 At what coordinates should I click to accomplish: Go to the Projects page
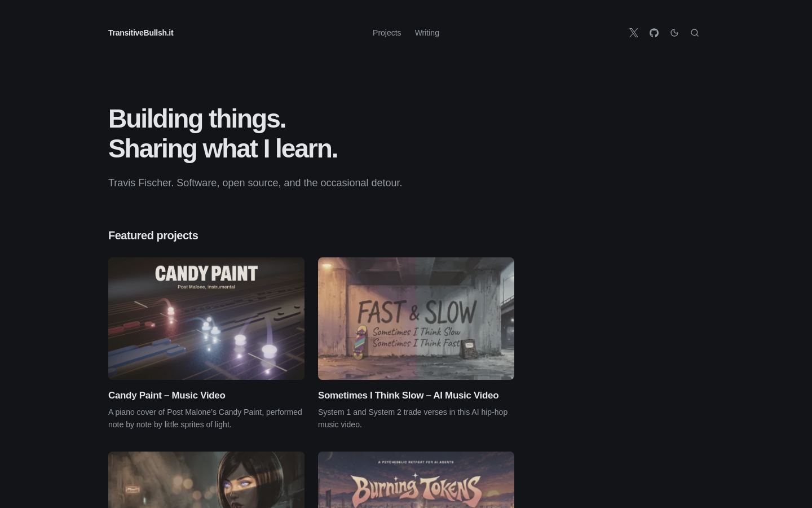[387, 33]
